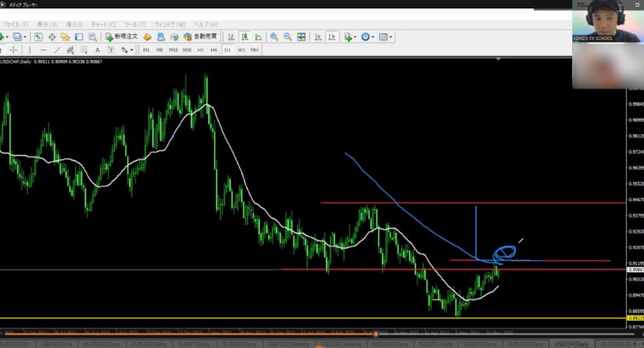Image resolution: width=644 pixels, height=348 pixels.
Task: Select the text label tool
Action: [x=111, y=49]
